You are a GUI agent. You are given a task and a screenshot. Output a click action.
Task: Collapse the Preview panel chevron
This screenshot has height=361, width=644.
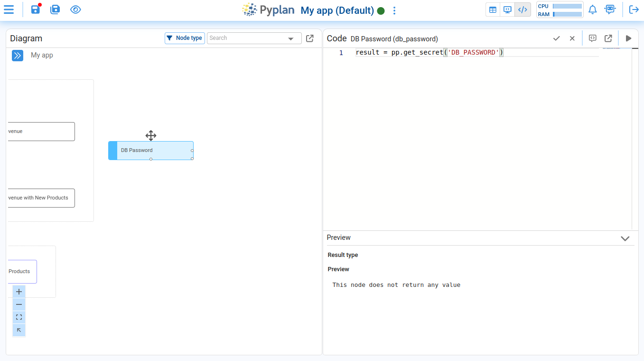pos(625,238)
